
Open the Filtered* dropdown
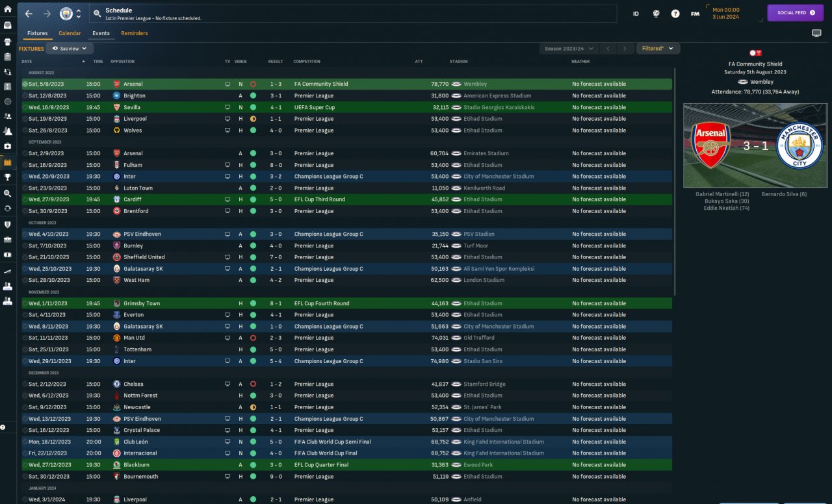pyautogui.click(x=658, y=49)
